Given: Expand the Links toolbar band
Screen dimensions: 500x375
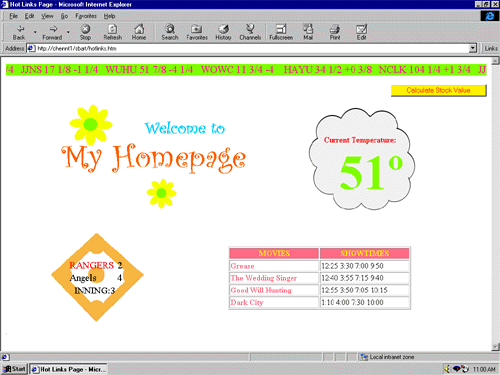Looking at the screenshot, I should 491,48.
